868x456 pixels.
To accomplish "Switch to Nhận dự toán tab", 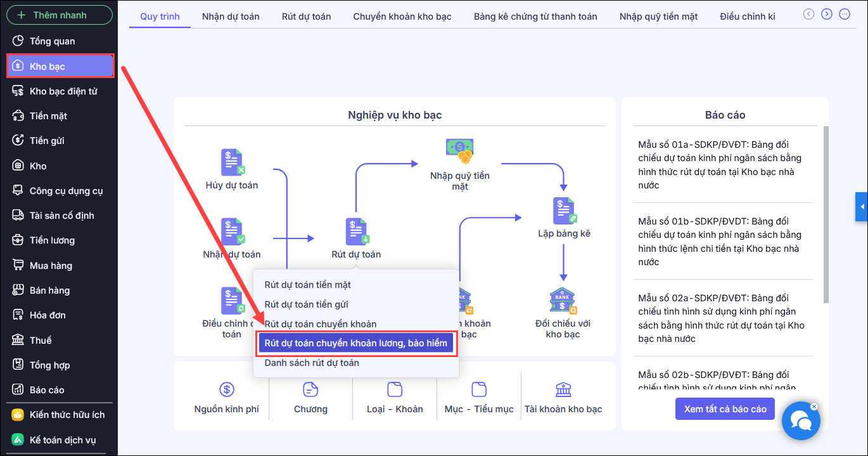I will 231,16.
